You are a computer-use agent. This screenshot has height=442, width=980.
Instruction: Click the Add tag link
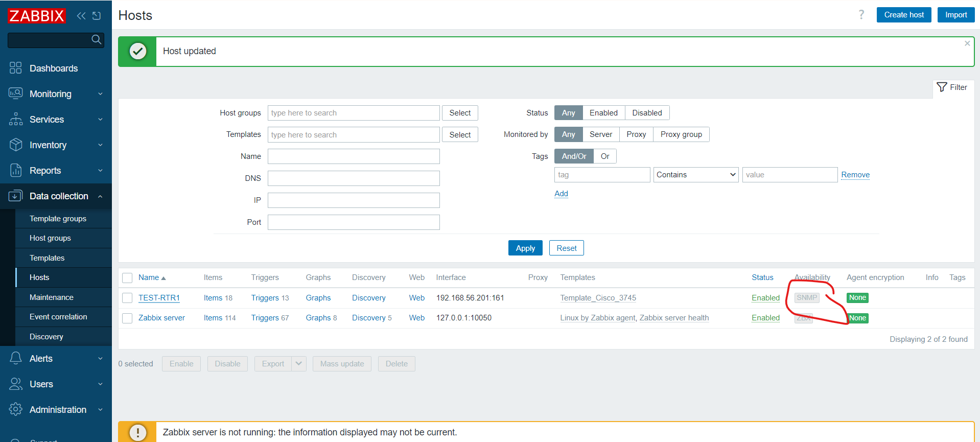tap(561, 194)
